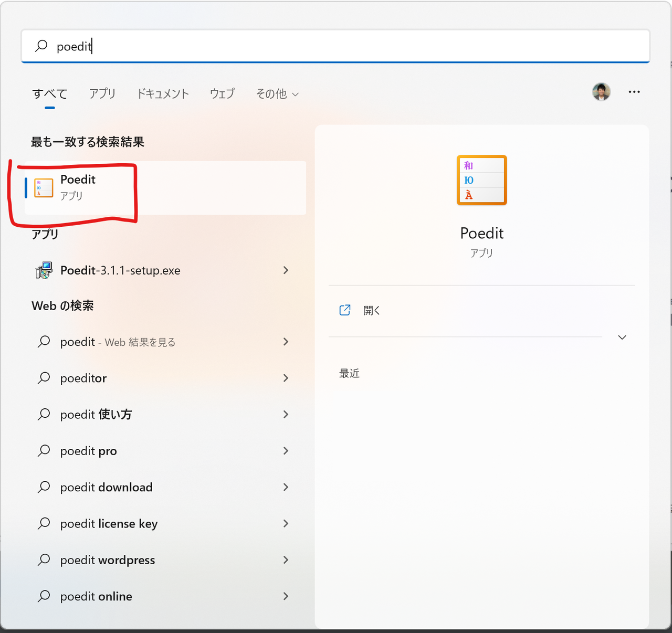Screen dimensions: 672x633
Task: Open the three-dot more options menu
Action: (x=634, y=92)
